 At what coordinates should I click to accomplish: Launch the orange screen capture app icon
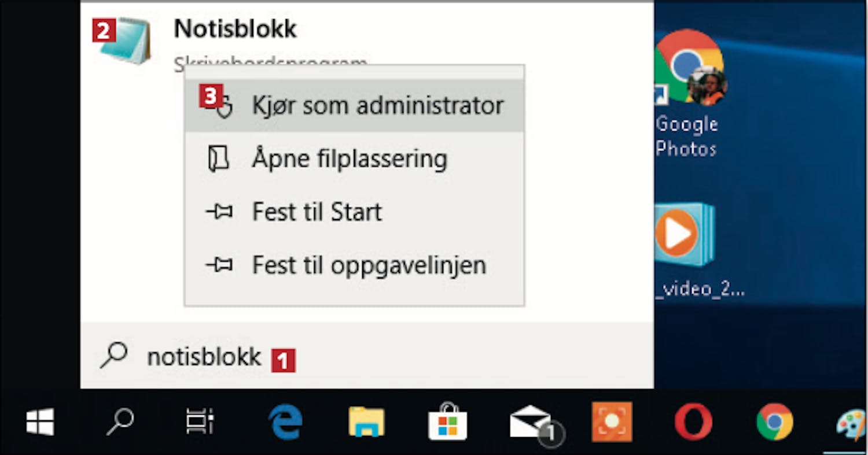(612, 422)
